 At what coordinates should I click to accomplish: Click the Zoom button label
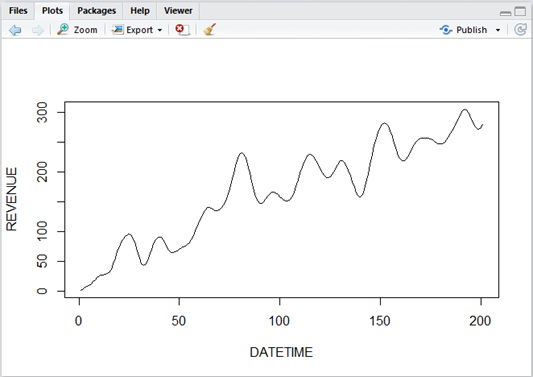pyautogui.click(x=86, y=30)
